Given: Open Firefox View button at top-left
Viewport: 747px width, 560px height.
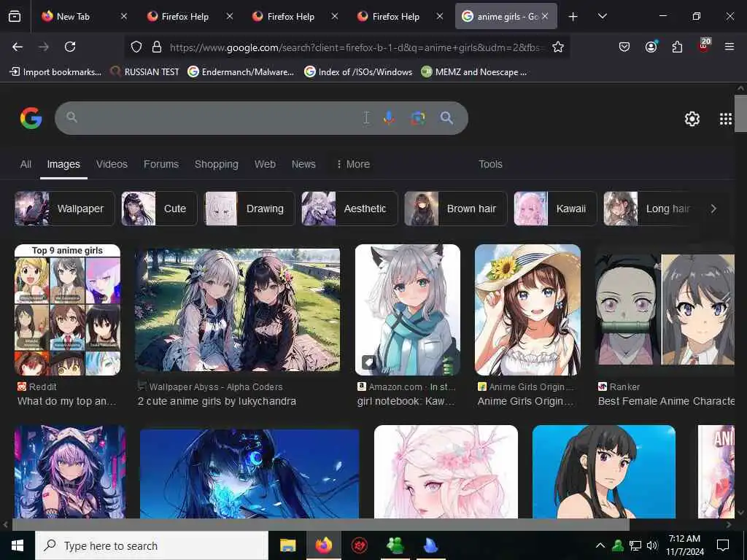Looking at the screenshot, I should coord(15,16).
